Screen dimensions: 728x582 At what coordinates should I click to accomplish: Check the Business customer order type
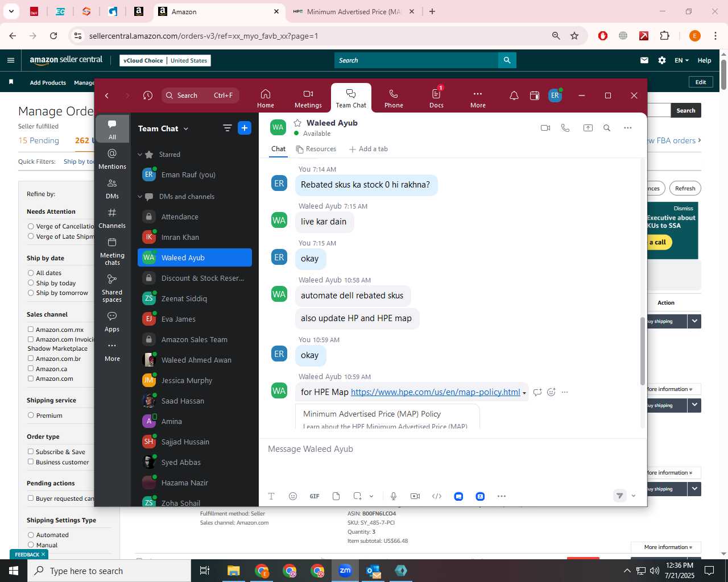click(31, 462)
